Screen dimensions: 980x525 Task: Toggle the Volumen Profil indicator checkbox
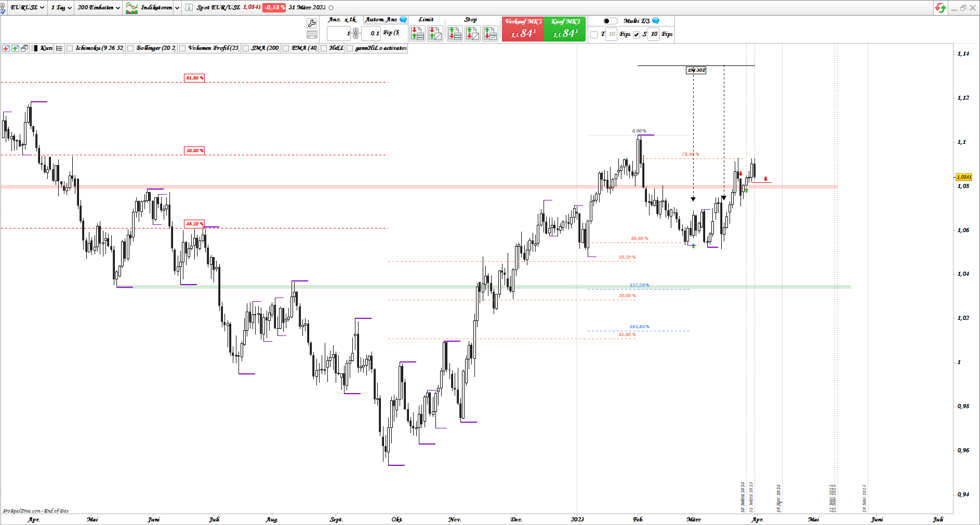click(x=182, y=48)
